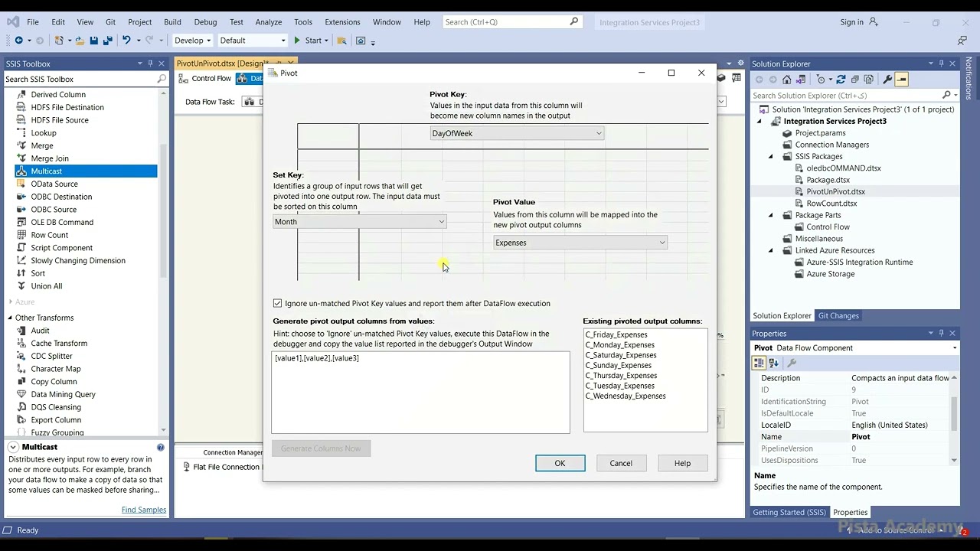Open the Project menu

(139, 22)
